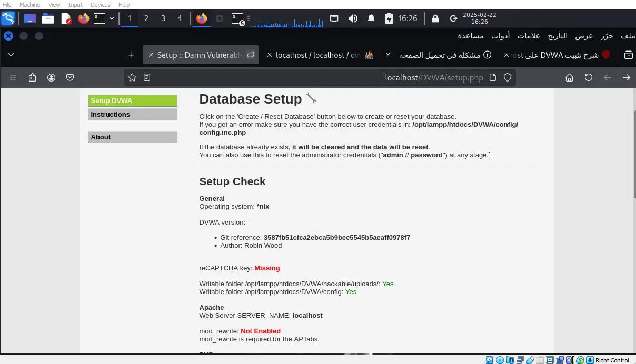The width and height of the screenshot is (636, 364).
Task: Click the VirtualBox hard disk status icon
Action: 490,360
